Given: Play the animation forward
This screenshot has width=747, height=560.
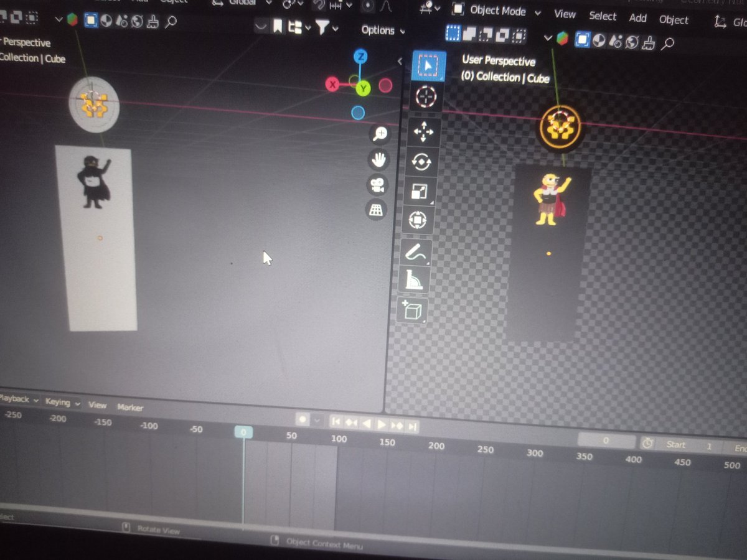Looking at the screenshot, I should pos(382,425).
